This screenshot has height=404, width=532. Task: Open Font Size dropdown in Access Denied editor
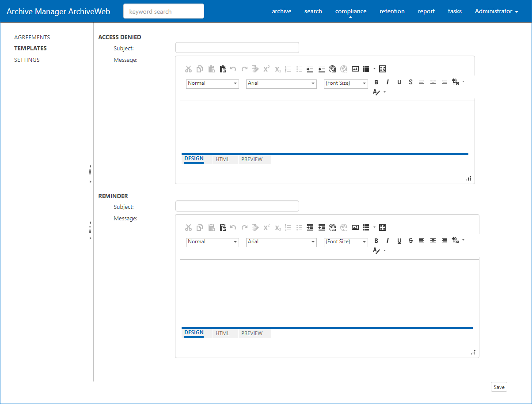[346, 83]
